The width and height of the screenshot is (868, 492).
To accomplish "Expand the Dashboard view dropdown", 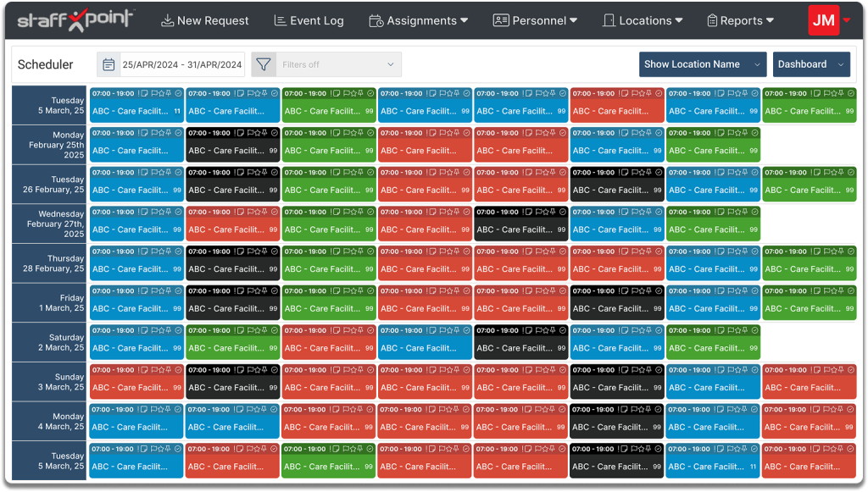I will (x=810, y=64).
